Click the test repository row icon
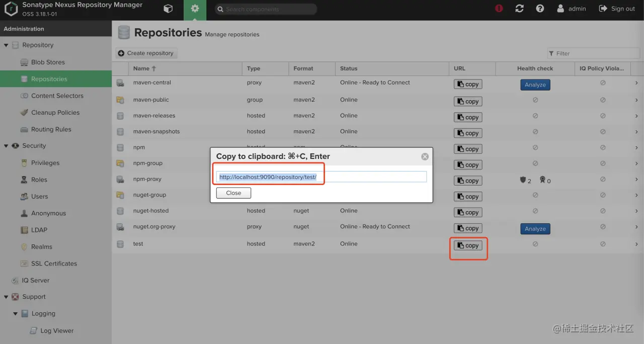The width and height of the screenshot is (644, 344). pyautogui.click(x=120, y=244)
